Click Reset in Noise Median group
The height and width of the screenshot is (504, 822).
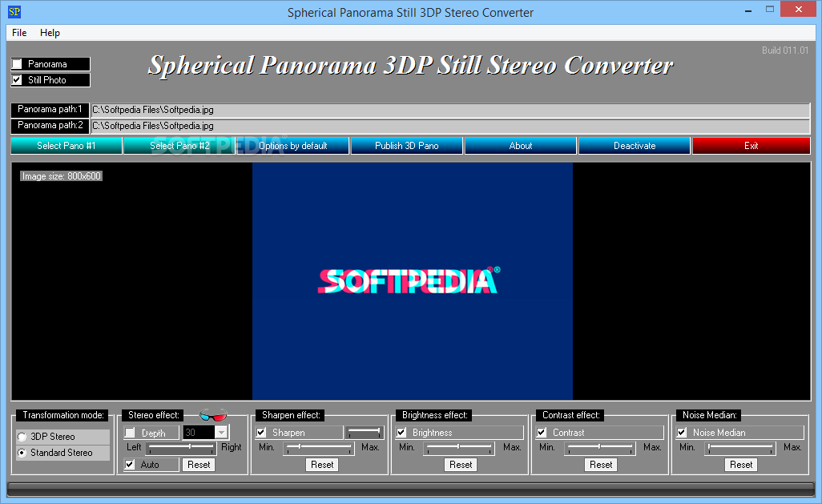pyautogui.click(x=741, y=465)
